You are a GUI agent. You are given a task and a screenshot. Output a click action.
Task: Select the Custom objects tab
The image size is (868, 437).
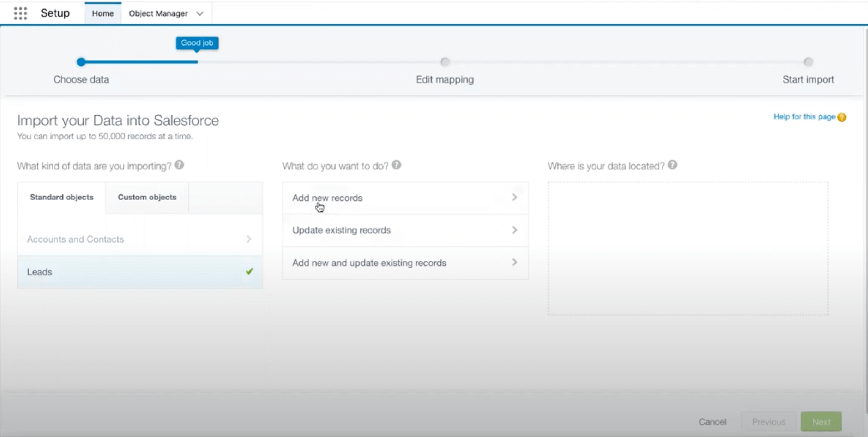pyautogui.click(x=147, y=197)
